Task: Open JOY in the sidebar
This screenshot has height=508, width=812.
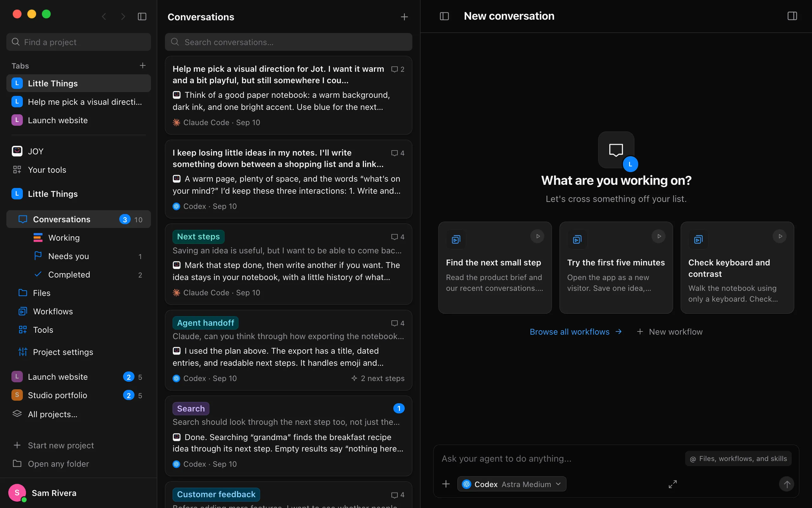Action: click(x=79, y=151)
